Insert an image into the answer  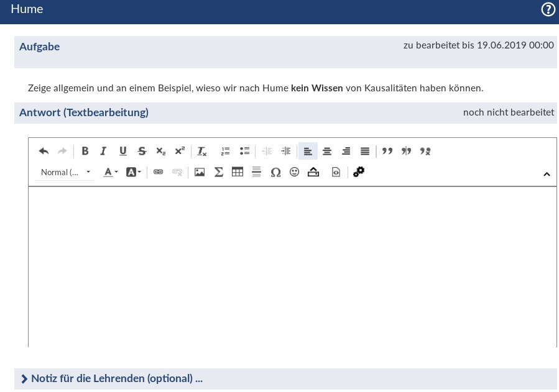(200, 172)
